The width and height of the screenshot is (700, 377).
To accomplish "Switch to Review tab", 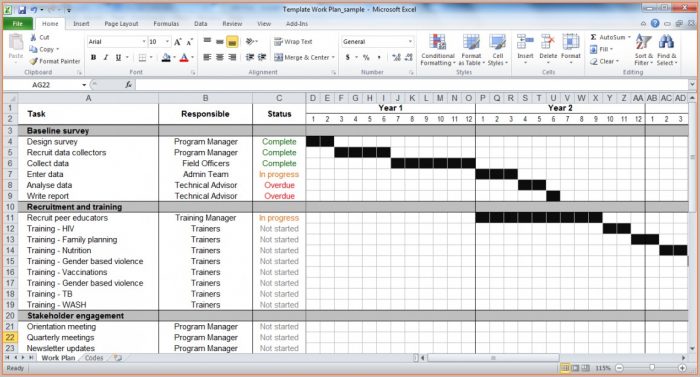I will click(x=232, y=24).
